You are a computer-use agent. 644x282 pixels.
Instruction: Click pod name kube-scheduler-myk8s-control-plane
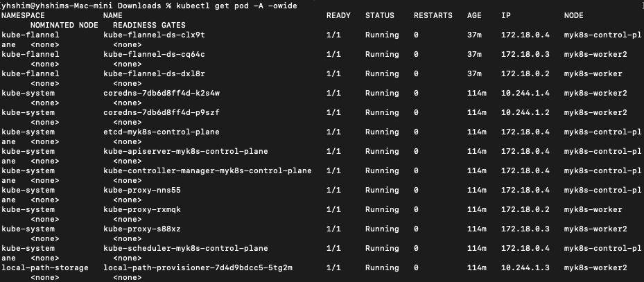point(186,248)
